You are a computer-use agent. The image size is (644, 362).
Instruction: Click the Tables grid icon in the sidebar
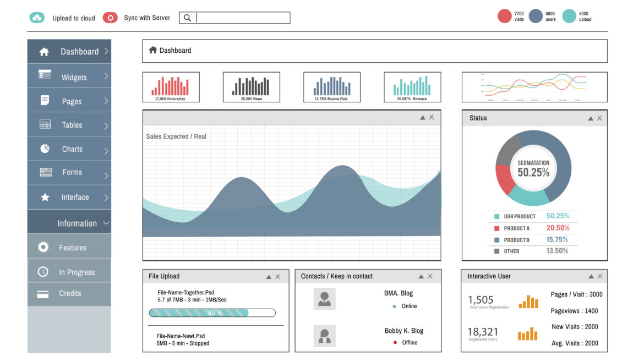(45, 124)
